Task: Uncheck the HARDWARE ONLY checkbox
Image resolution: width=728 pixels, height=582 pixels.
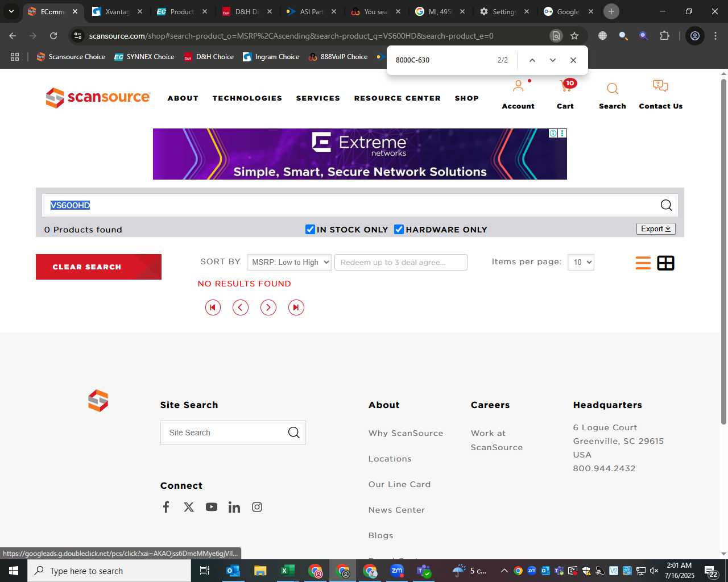Action: tap(399, 229)
